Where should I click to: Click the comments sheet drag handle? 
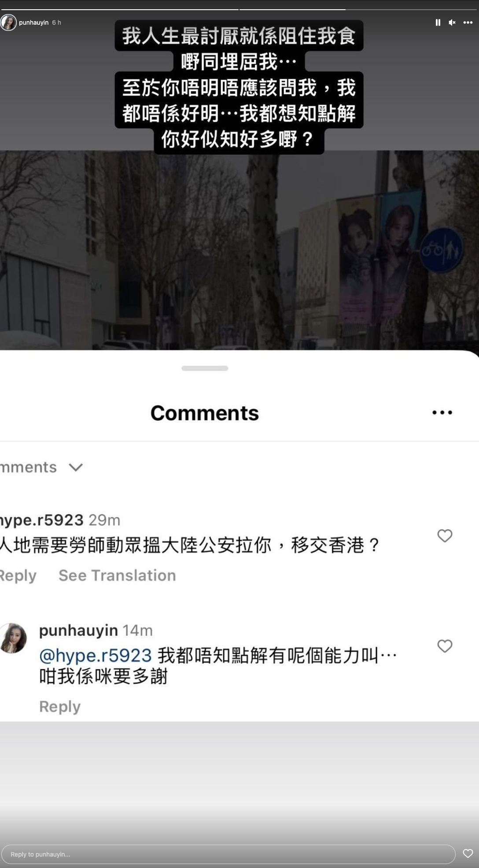click(205, 368)
